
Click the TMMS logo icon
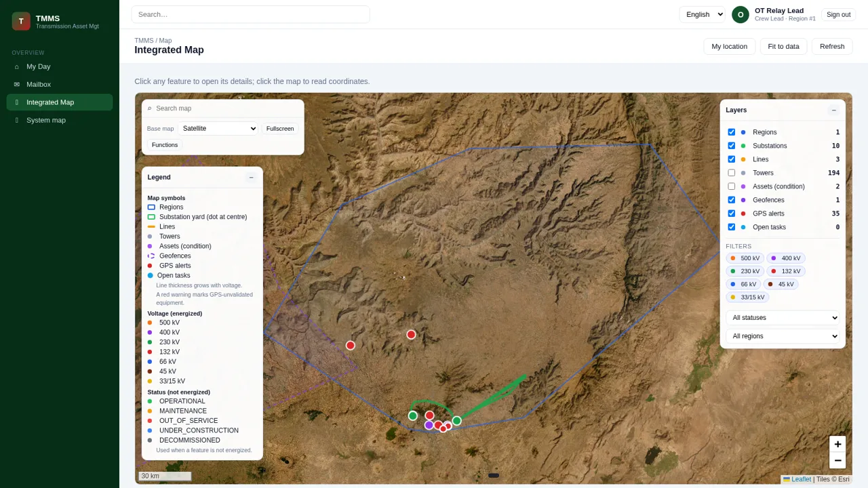pyautogui.click(x=21, y=21)
